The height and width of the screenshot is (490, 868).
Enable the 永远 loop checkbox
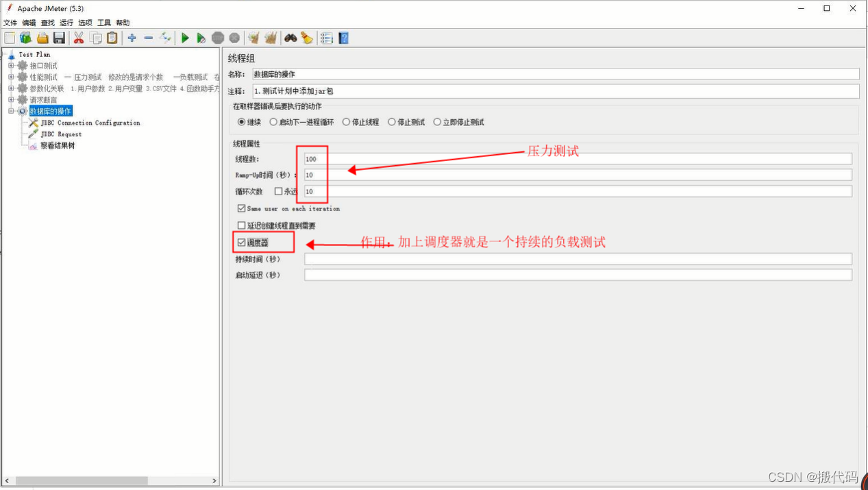pos(278,191)
